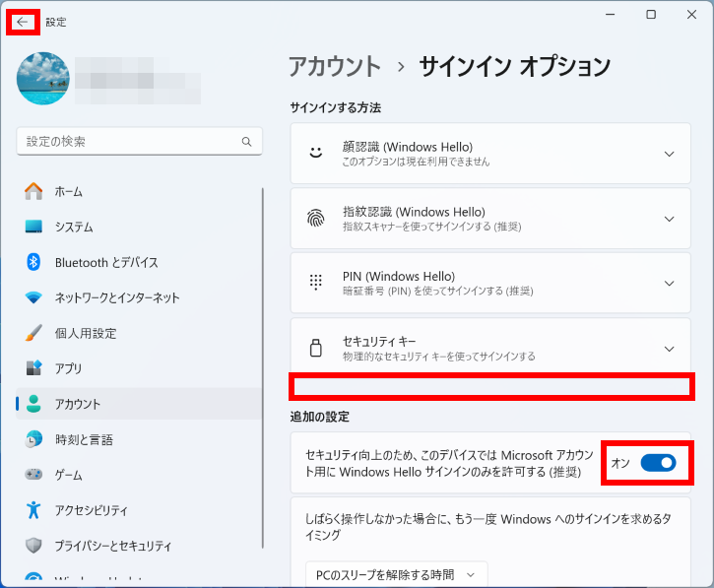714x588 pixels.
Task: Open user profile picture
Action: (43, 79)
